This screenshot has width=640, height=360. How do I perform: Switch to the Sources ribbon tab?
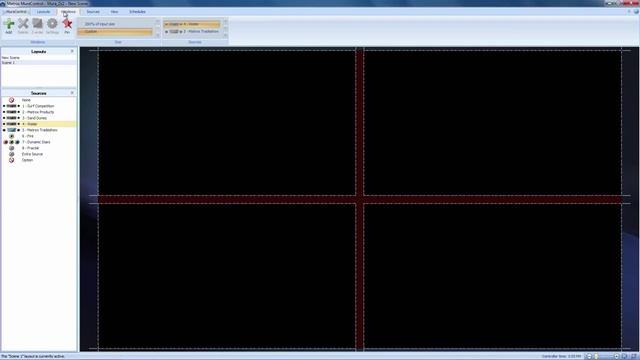[93, 12]
